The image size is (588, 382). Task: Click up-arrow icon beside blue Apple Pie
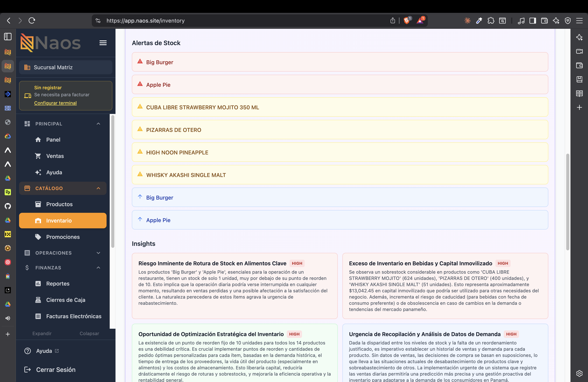tap(140, 219)
